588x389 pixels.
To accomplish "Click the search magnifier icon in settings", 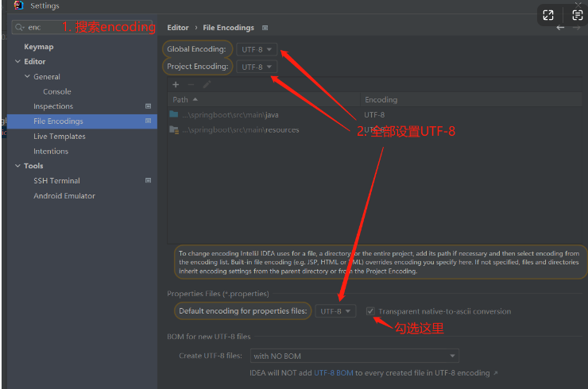I will tap(19, 27).
